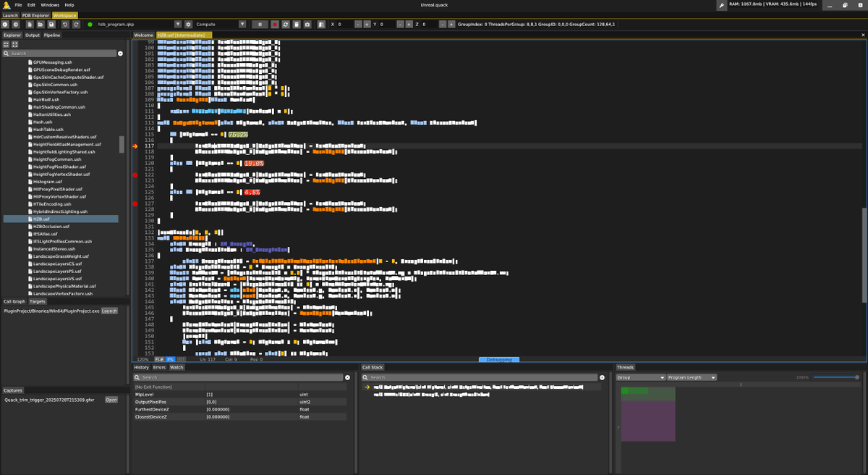This screenshot has height=475, width=868.
Task: Switch to the Errors tab
Action: (x=159, y=367)
